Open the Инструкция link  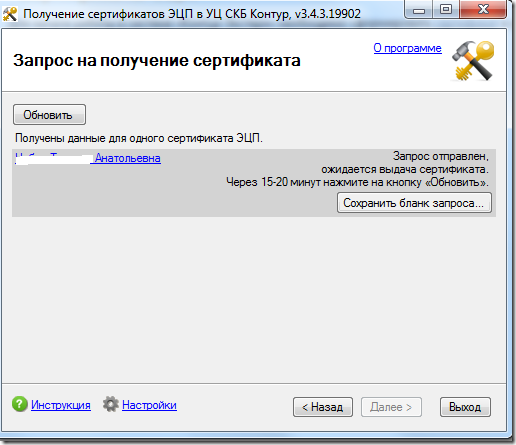click(x=61, y=405)
